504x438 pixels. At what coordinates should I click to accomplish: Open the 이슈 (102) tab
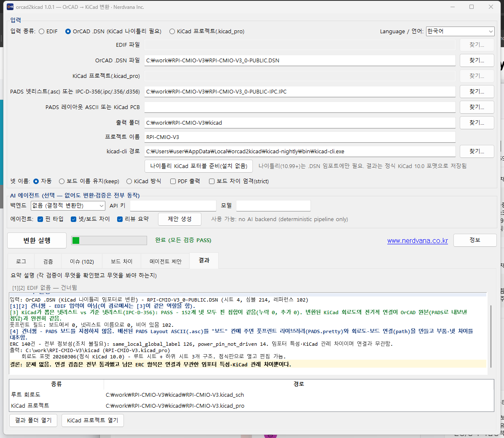(82, 261)
